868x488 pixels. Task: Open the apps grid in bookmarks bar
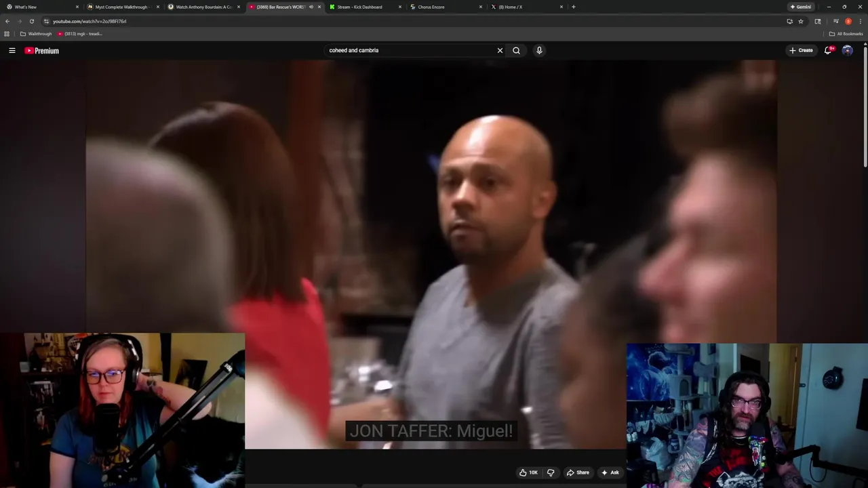(7, 34)
